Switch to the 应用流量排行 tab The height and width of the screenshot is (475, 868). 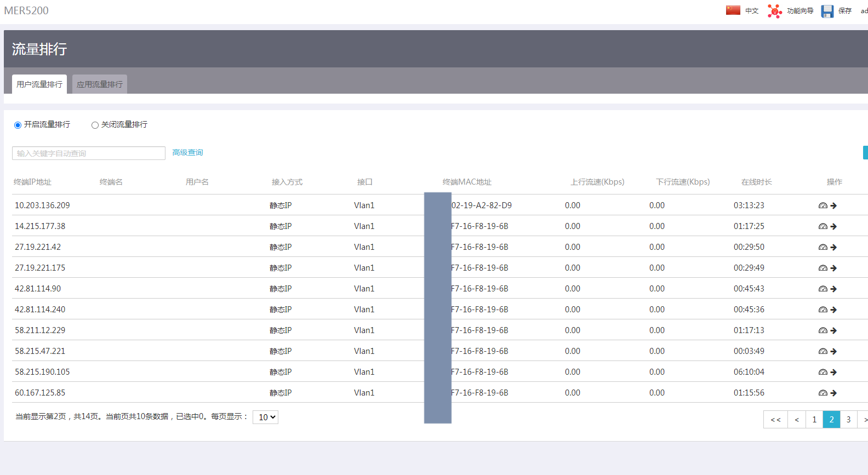[x=100, y=84]
